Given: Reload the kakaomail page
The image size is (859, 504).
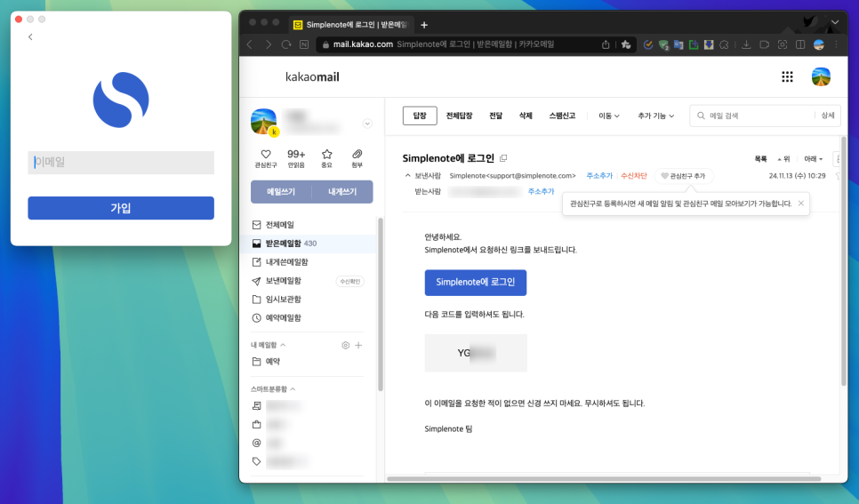Looking at the screenshot, I should 286,45.
